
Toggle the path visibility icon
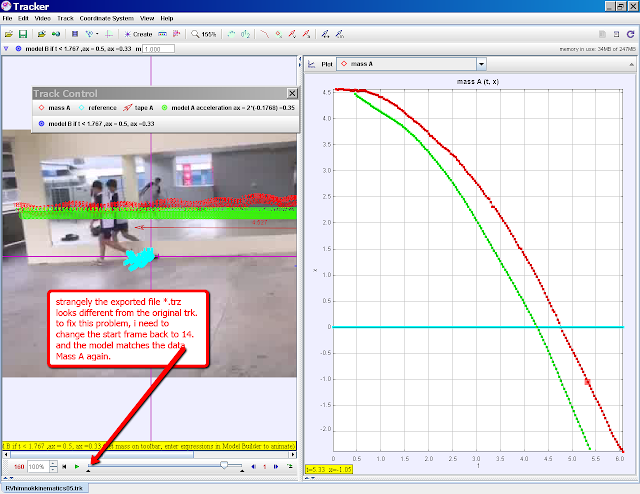pyautogui.click(x=264, y=34)
